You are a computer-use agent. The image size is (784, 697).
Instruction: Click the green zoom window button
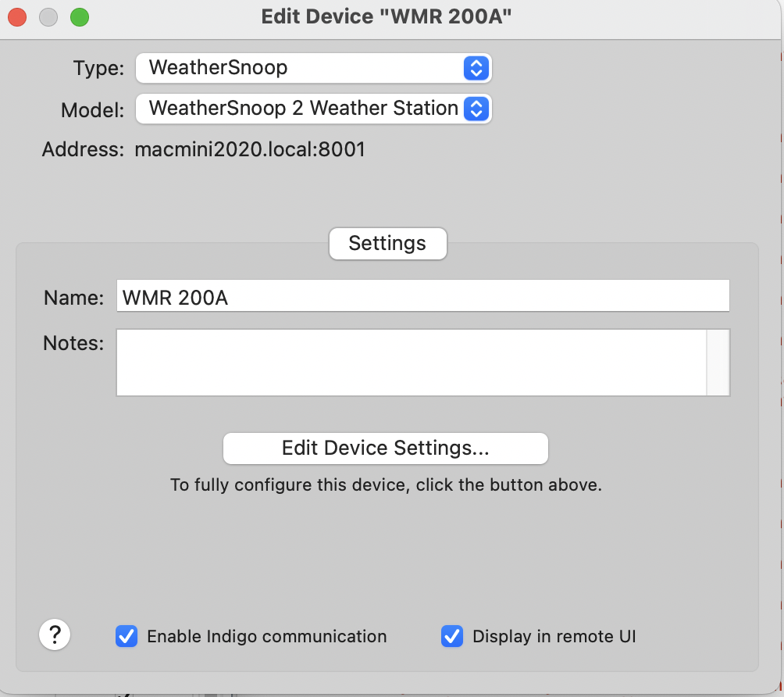[x=80, y=17]
